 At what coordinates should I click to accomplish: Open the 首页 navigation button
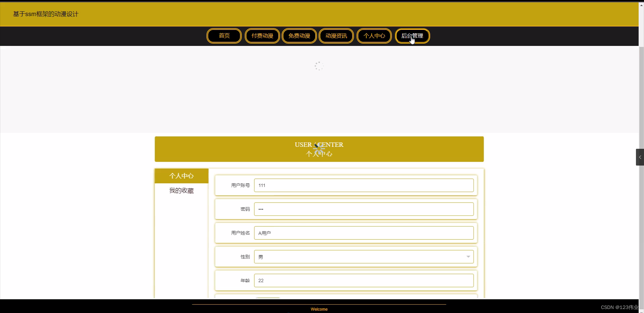(224, 36)
